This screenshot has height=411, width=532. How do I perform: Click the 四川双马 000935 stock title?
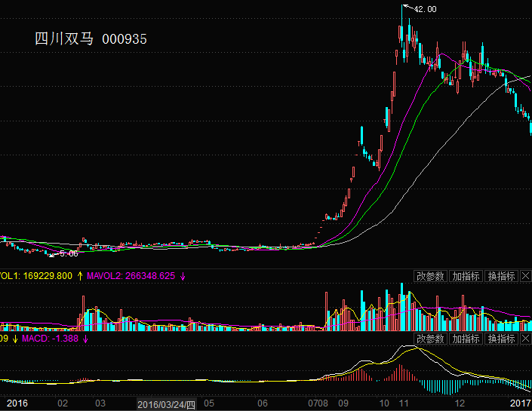91,38
